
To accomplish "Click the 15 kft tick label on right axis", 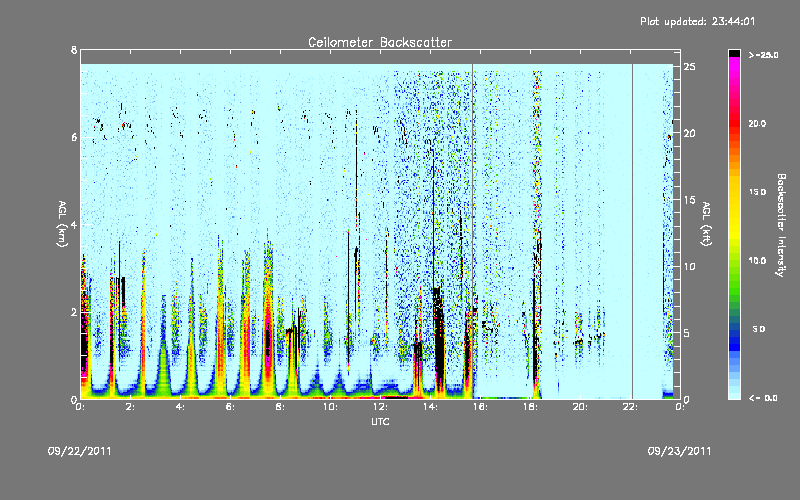I will [689, 200].
